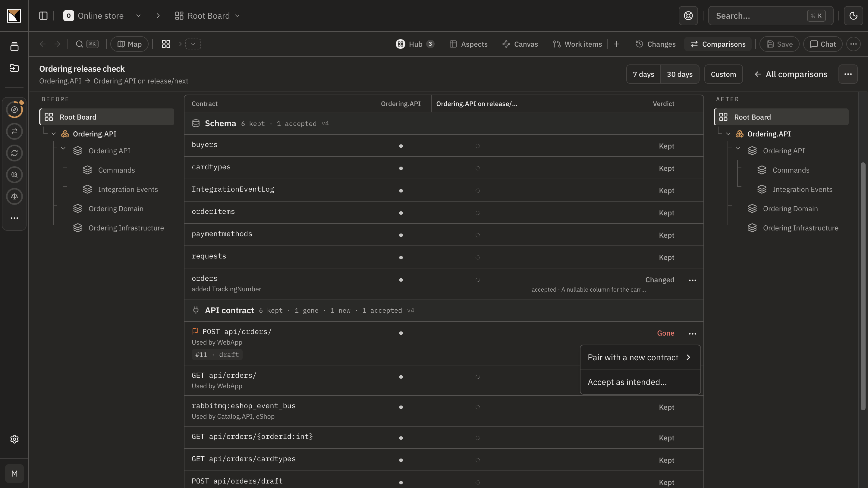Switch to the Hub tab
The width and height of the screenshot is (868, 488).
(415, 44)
